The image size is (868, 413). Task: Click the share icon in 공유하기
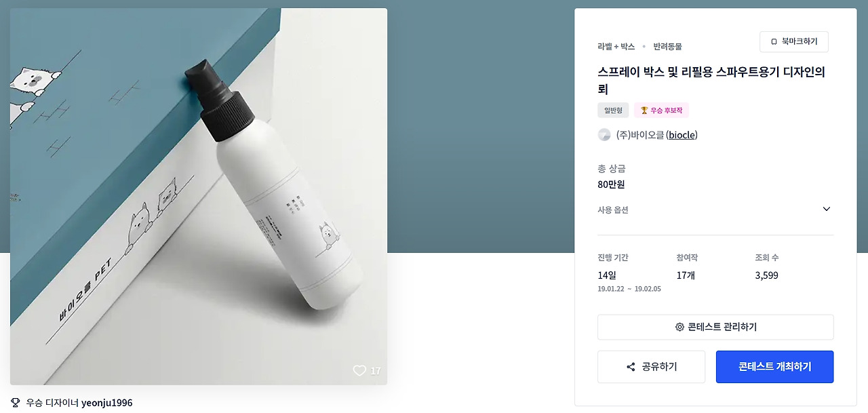631,367
